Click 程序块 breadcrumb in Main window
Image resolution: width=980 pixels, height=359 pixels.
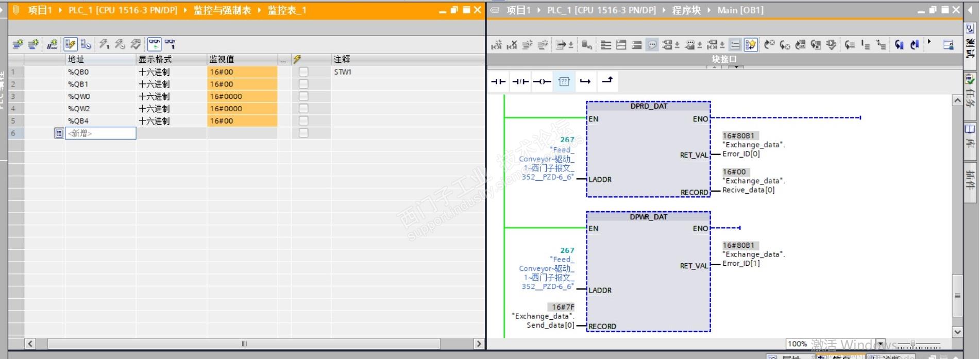pos(686,10)
